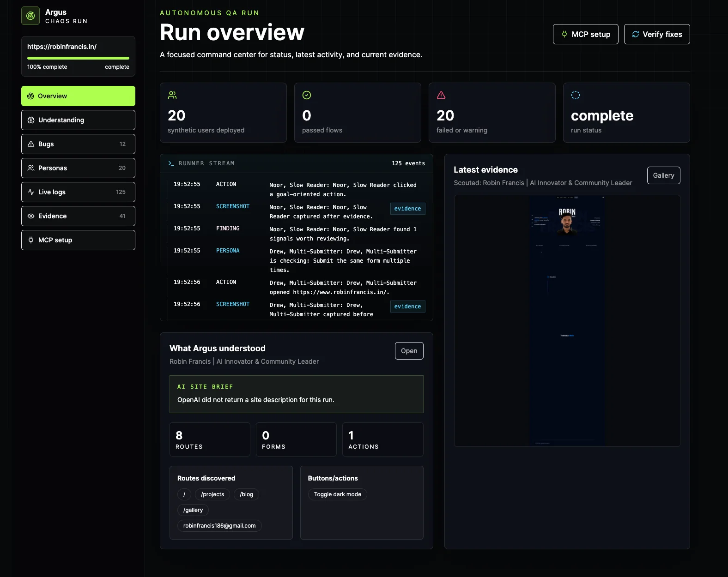Click the Argus radar logo icon
Image resolution: width=728 pixels, height=577 pixels.
click(30, 16)
